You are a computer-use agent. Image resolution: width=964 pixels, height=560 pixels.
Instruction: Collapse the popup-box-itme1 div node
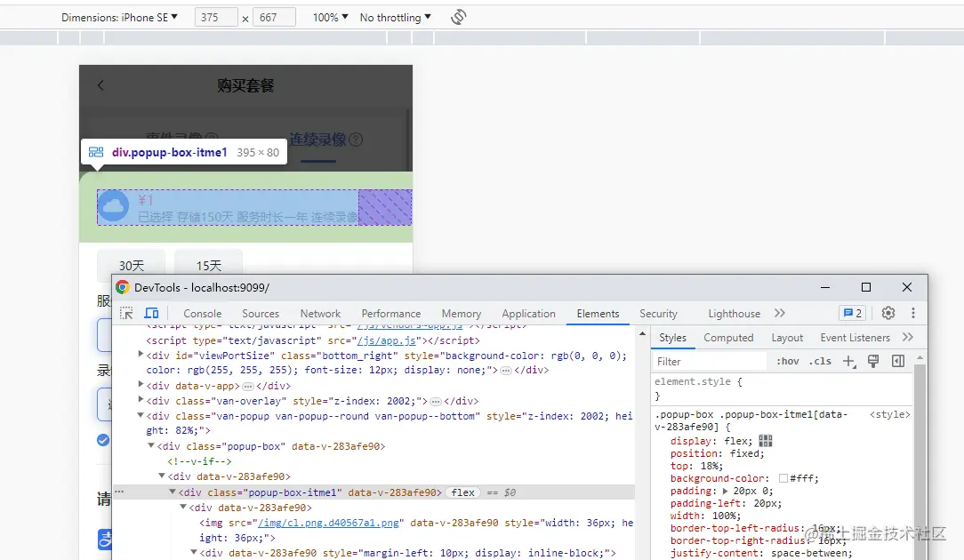click(173, 492)
